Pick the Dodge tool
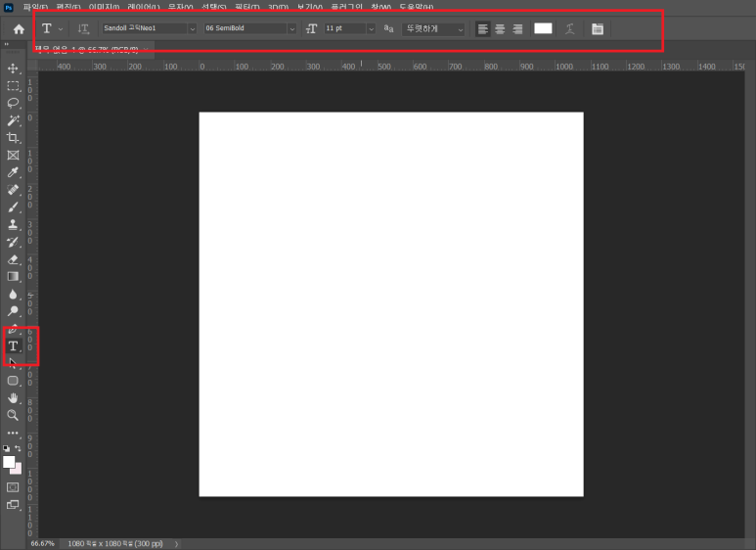Viewport: 756px width, 550px height. pos(13,311)
